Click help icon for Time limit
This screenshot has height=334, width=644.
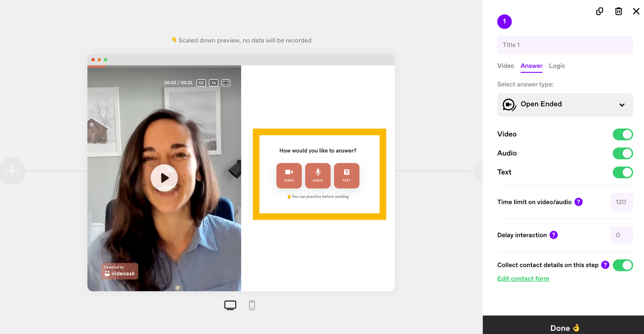pos(578,202)
